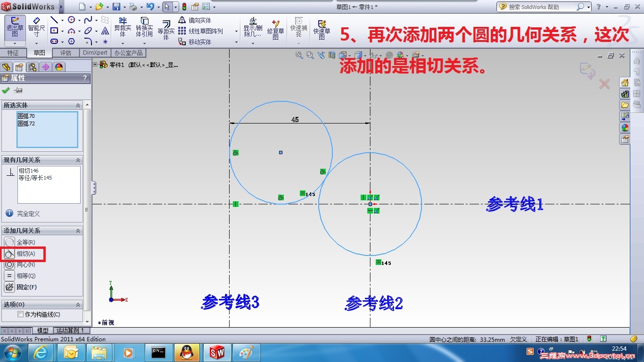Switch to Office Products (办公室产品) tab
644x362 pixels.
point(128,53)
